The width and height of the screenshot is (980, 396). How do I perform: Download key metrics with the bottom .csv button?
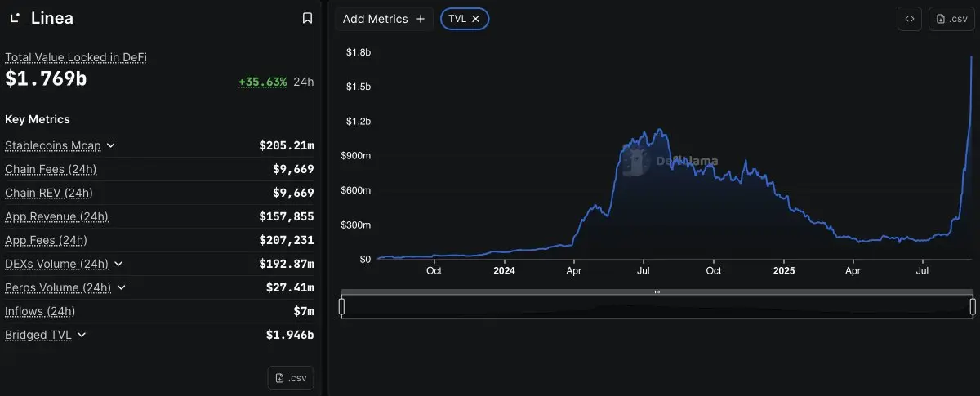point(291,378)
